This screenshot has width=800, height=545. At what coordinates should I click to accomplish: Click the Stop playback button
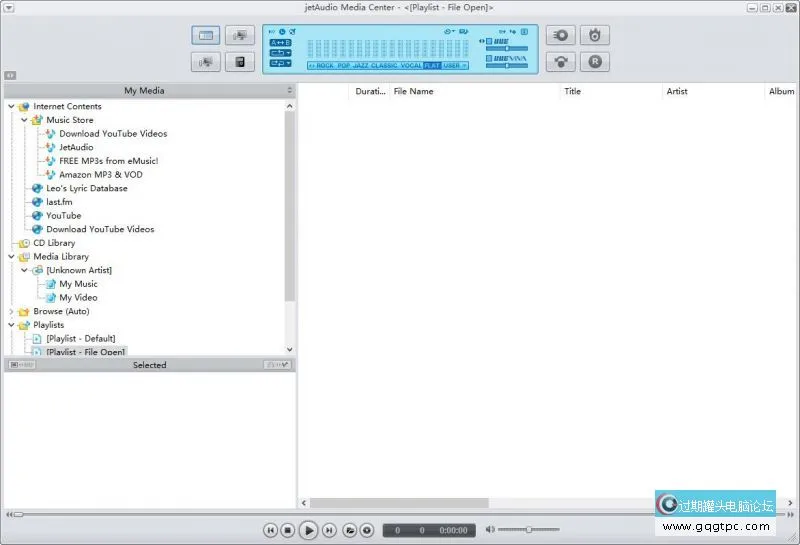[288, 530]
